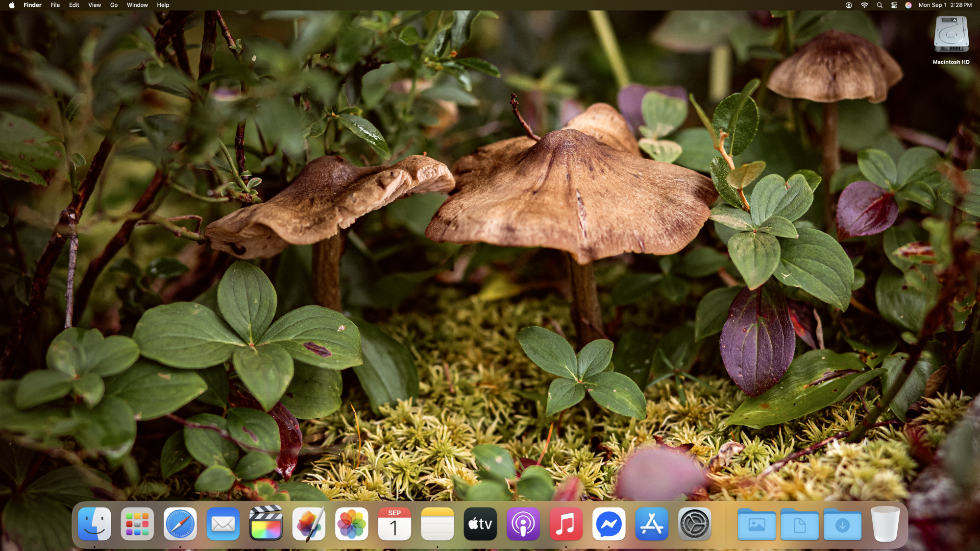
Task: Open the Music app
Action: (566, 524)
